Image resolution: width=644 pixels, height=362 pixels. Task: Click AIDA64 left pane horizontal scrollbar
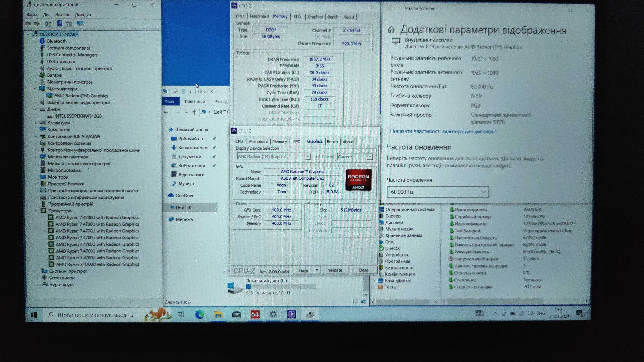click(402, 302)
